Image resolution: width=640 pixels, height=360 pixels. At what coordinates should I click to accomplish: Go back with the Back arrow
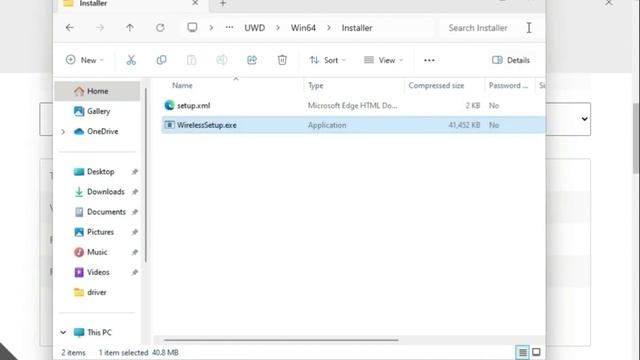pyautogui.click(x=70, y=28)
